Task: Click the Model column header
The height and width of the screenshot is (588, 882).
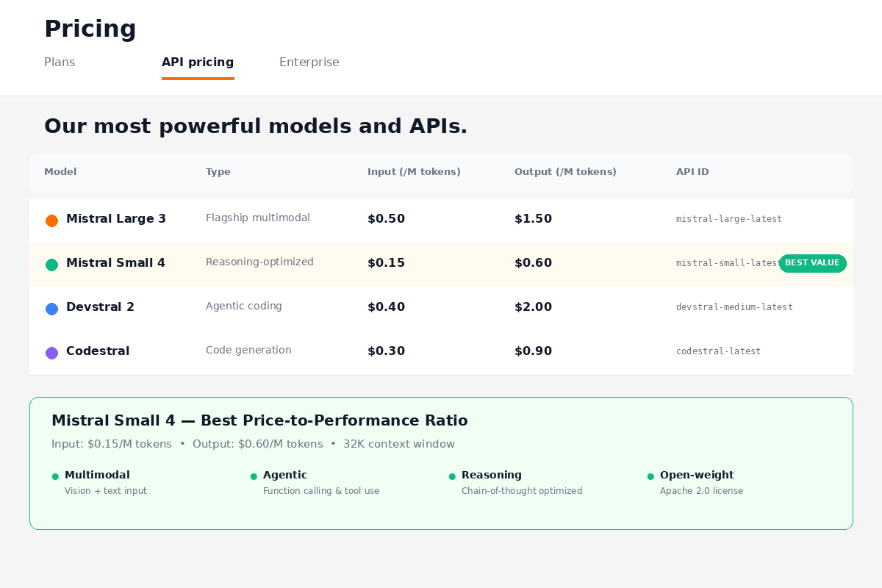Action: coord(60,171)
